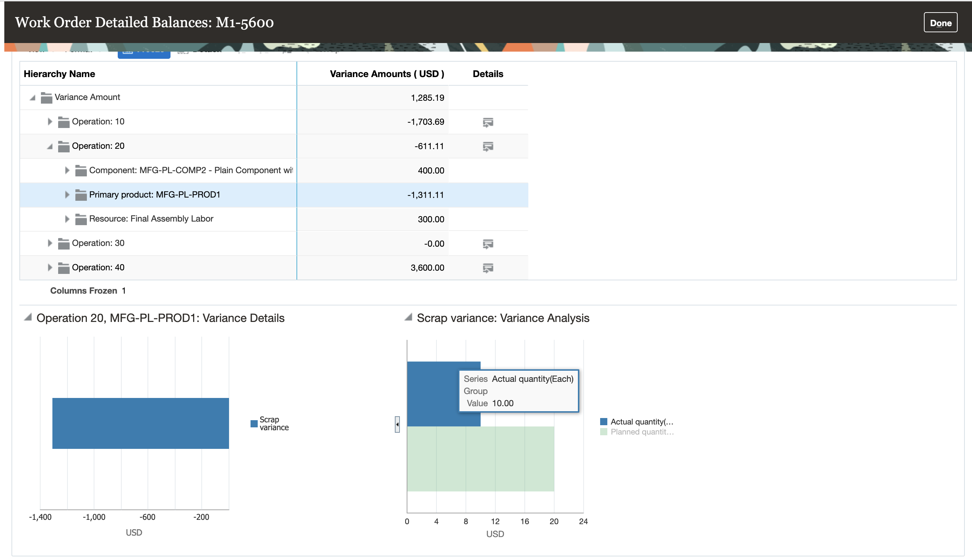Click the Done button
Image resolution: width=972 pixels, height=560 pixels.
point(940,23)
